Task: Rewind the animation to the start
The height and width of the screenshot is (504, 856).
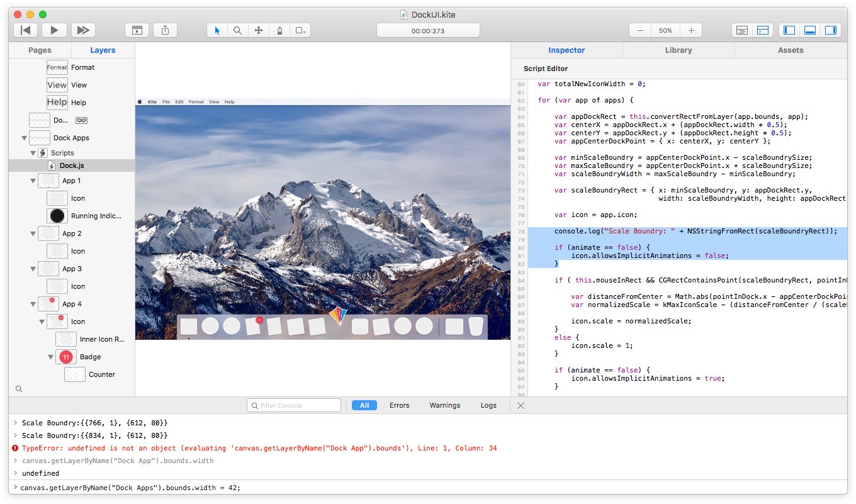Action: [x=25, y=30]
